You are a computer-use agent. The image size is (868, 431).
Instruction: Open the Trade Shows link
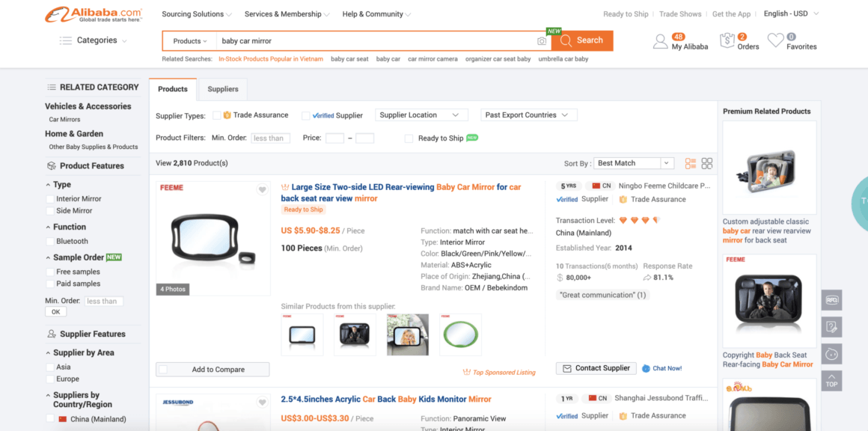680,13
